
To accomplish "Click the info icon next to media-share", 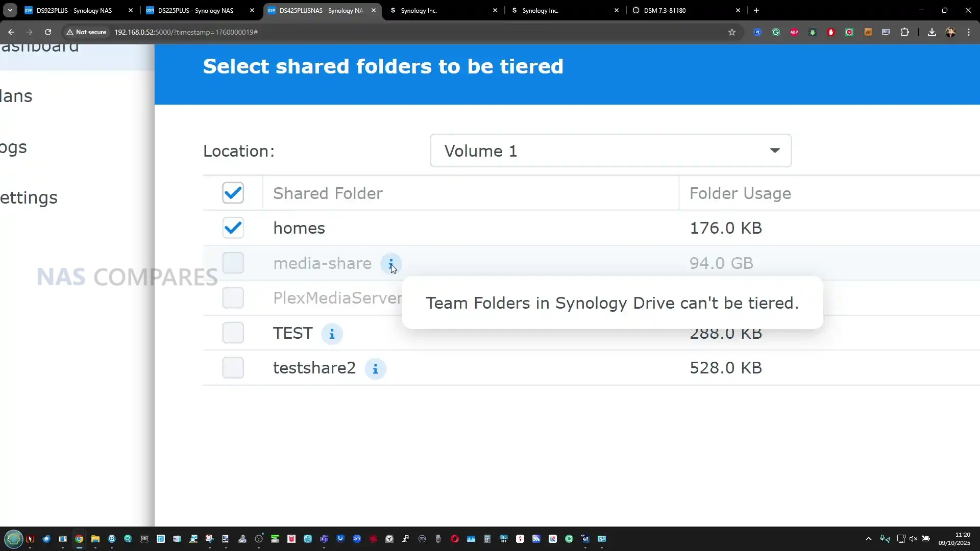I will [390, 264].
